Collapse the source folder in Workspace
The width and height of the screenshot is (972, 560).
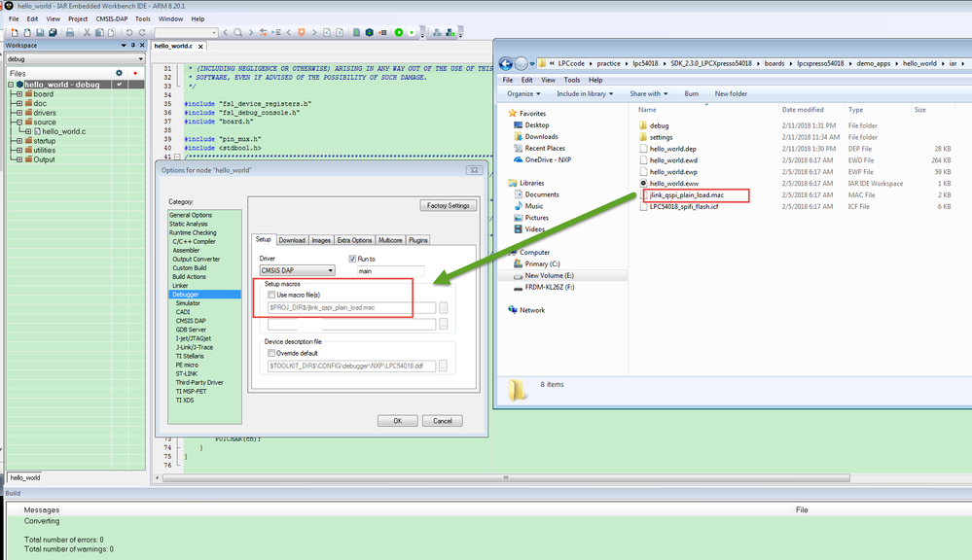click(x=19, y=122)
